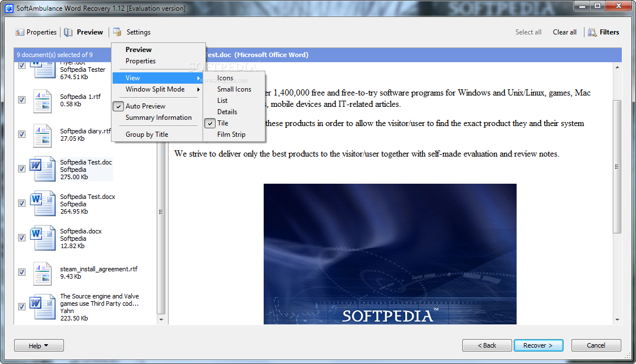Viewport: 636px width, 364px height.
Task: Select the Softpedia diary.rtf file name
Action: [85, 131]
